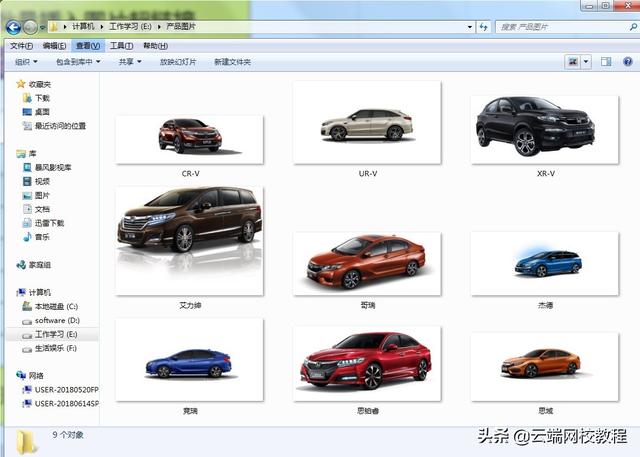Select the 思域 orange car thumbnail

(x=545, y=367)
